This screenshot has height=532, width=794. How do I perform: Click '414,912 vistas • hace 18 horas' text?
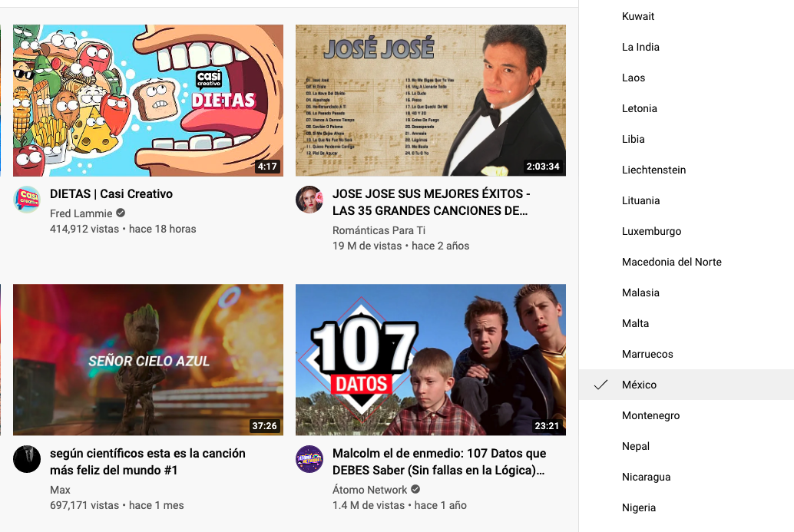point(123,229)
